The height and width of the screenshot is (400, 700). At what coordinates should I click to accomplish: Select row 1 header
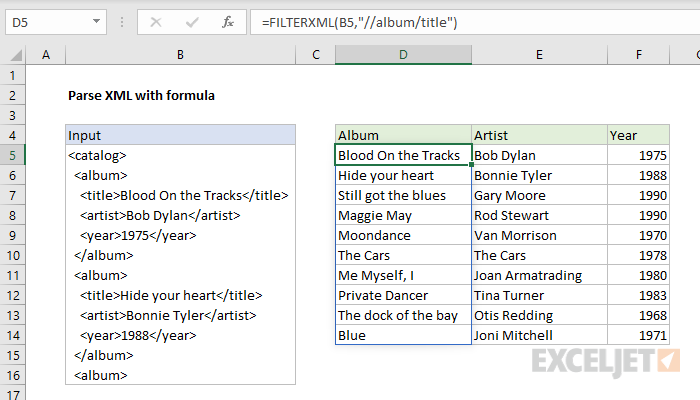[x=12, y=75]
